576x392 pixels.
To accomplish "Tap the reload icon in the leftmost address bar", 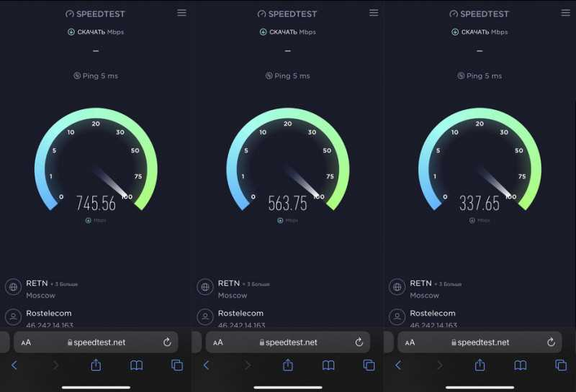I will point(167,342).
